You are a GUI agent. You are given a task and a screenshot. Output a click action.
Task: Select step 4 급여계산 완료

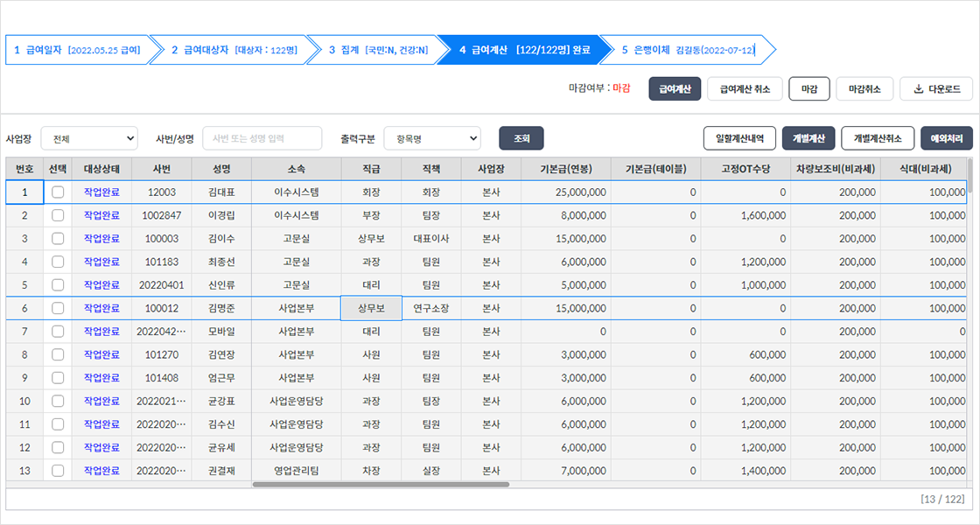[x=524, y=50]
